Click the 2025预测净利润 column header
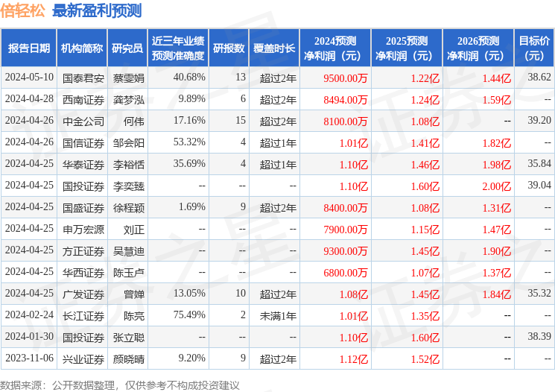The image size is (555, 392). point(407,48)
